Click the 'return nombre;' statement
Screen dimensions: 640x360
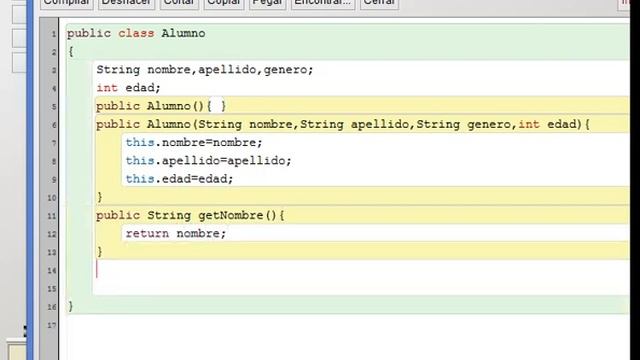click(x=176, y=233)
